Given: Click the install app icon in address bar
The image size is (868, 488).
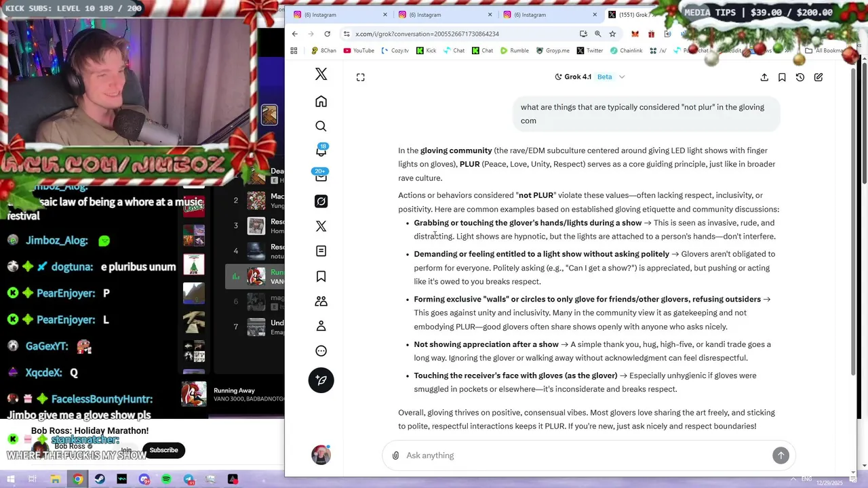Looking at the screenshot, I should tap(583, 34).
